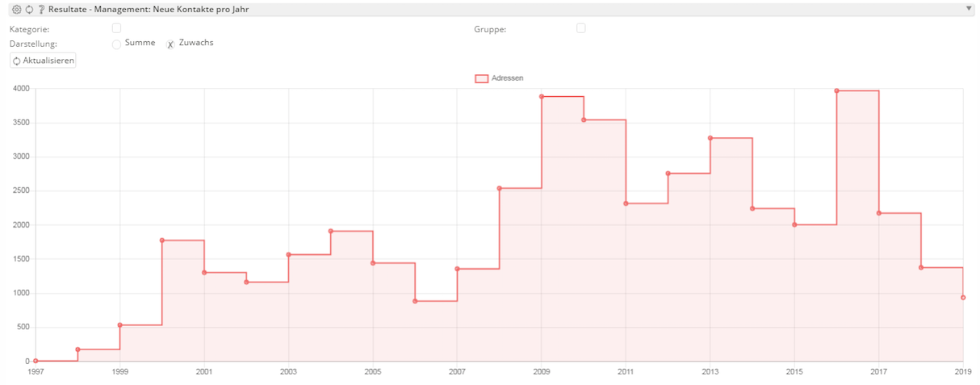Screen dimensions: 980x385
Task: Select the chart's peak point at 2016
Action: point(836,91)
